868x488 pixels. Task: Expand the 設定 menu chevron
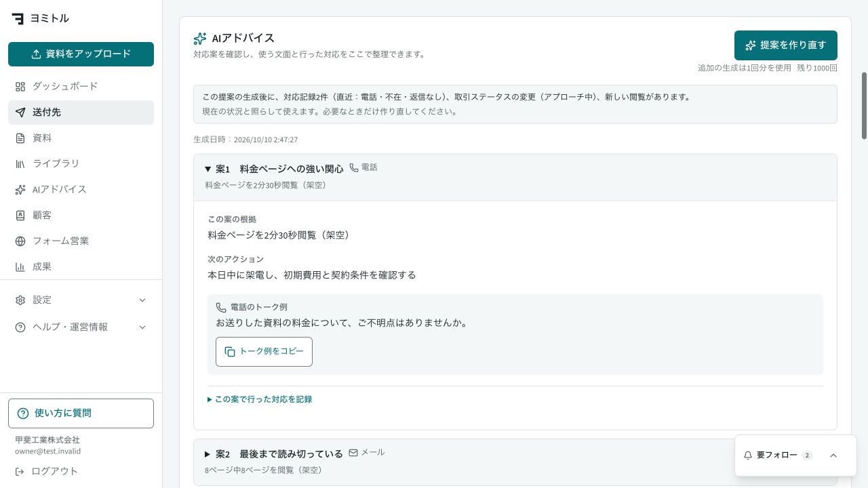[x=142, y=300]
